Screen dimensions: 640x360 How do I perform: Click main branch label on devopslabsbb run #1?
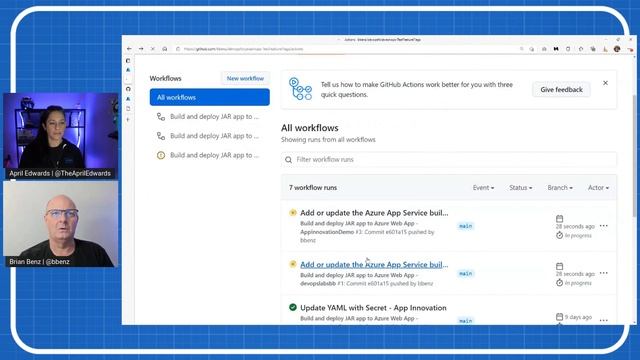(x=465, y=273)
